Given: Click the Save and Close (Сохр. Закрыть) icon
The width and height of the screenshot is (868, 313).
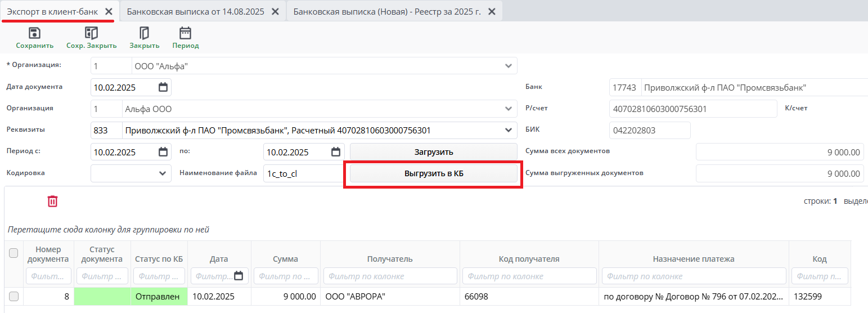Looking at the screenshot, I should pos(91,33).
